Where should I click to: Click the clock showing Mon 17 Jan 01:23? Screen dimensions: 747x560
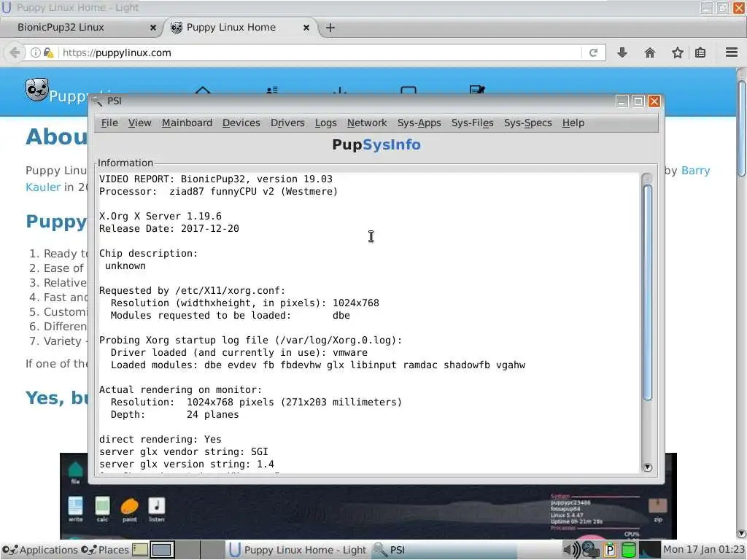click(704, 550)
